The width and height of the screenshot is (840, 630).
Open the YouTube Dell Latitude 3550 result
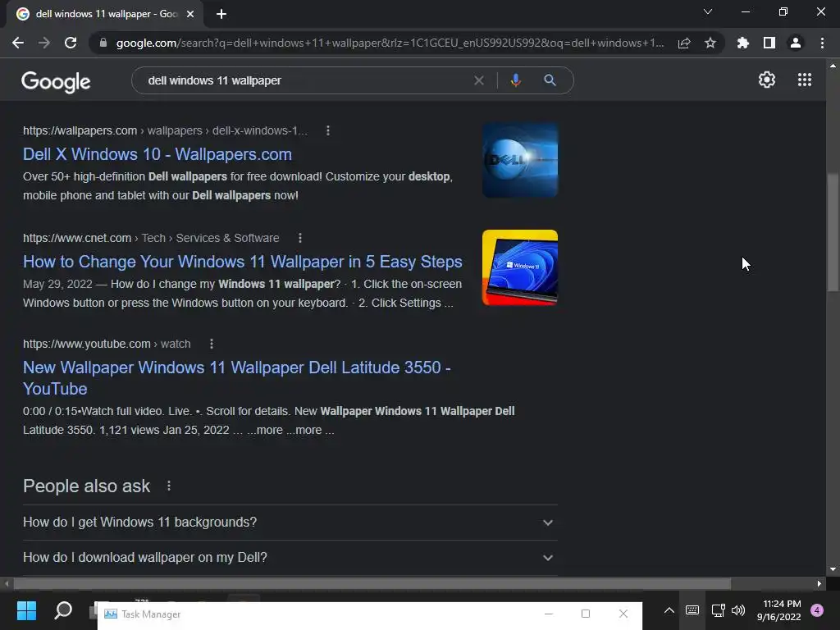[x=237, y=378]
